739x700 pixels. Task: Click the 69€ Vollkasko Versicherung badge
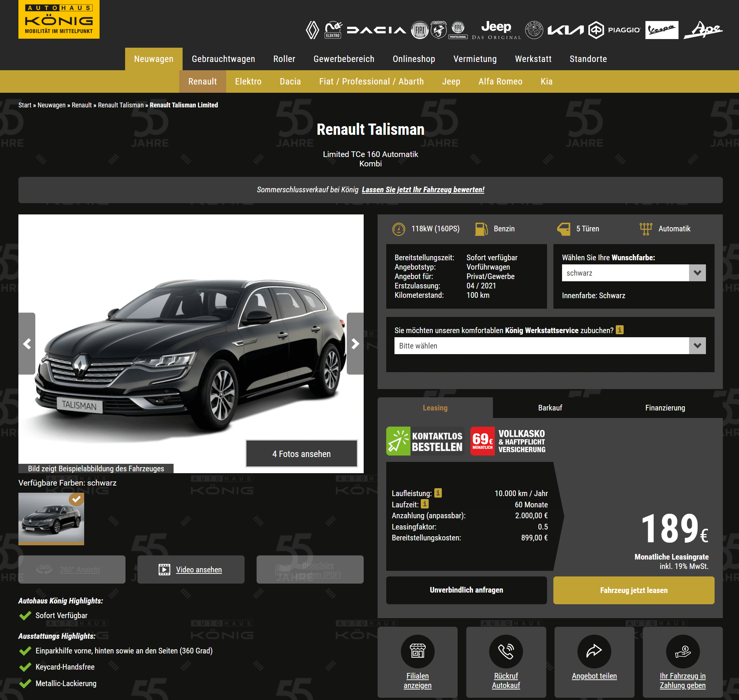tap(508, 441)
